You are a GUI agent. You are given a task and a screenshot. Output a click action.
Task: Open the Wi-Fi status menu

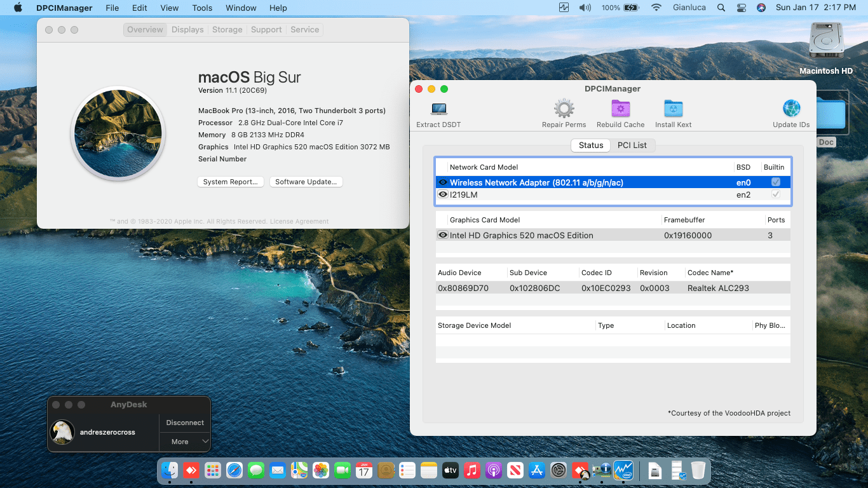coord(656,8)
